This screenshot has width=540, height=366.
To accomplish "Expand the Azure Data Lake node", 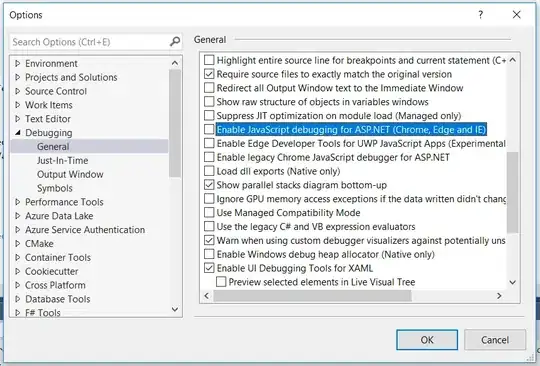I will coord(18,216).
